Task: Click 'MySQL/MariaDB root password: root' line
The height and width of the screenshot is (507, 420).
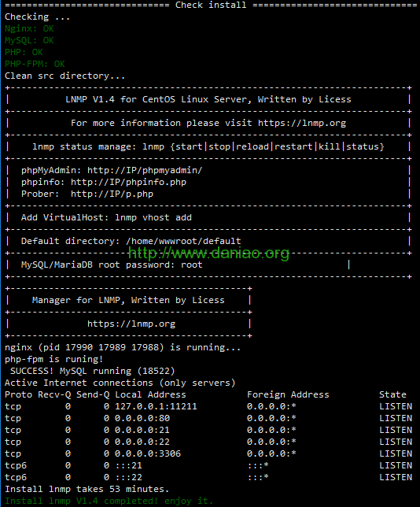Action: pyautogui.click(x=112, y=265)
